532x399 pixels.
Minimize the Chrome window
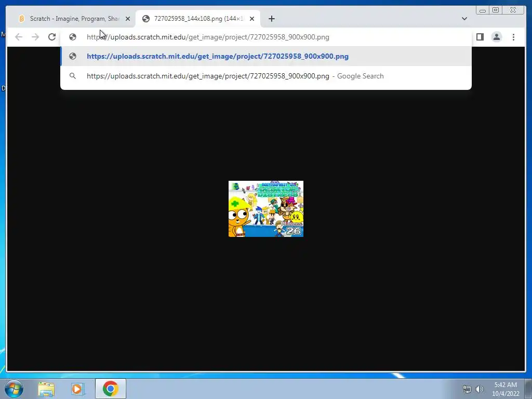(483, 10)
